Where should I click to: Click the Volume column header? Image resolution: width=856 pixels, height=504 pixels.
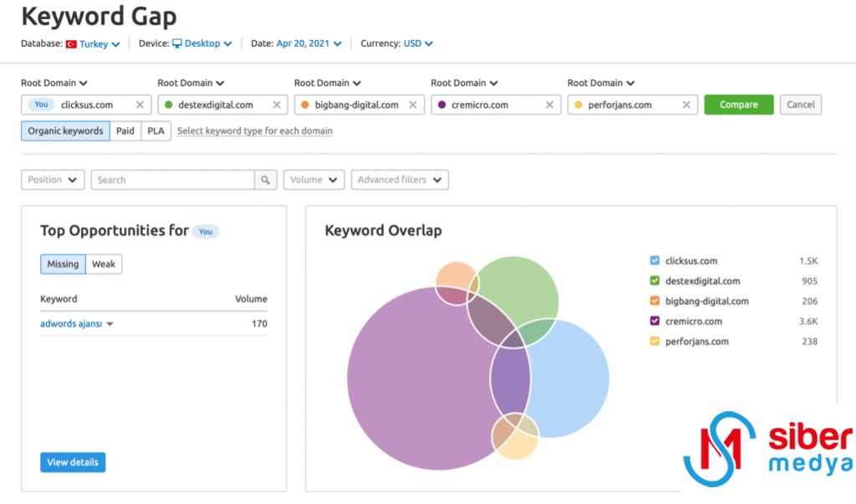251,299
